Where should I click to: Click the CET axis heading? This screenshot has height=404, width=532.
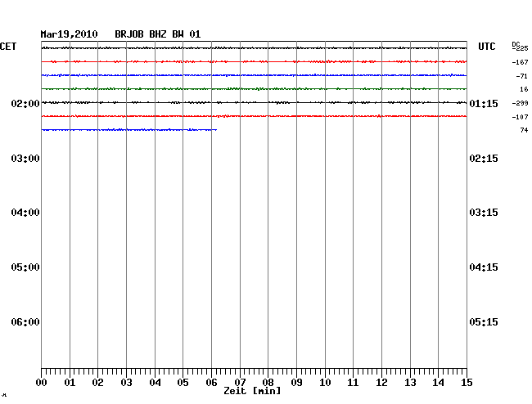coord(8,47)
